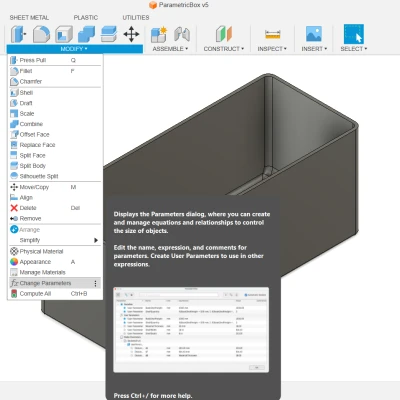The height and width of the screenshot is (400, 400).
Task: Select Shell from the Modify menu
Action: (55, 93)
